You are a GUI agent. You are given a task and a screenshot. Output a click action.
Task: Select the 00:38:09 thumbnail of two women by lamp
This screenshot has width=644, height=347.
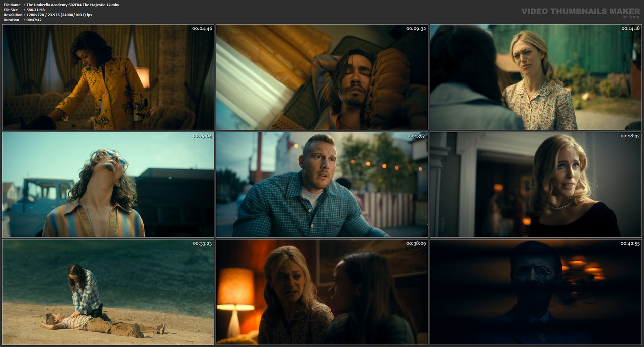click(322, 292)
